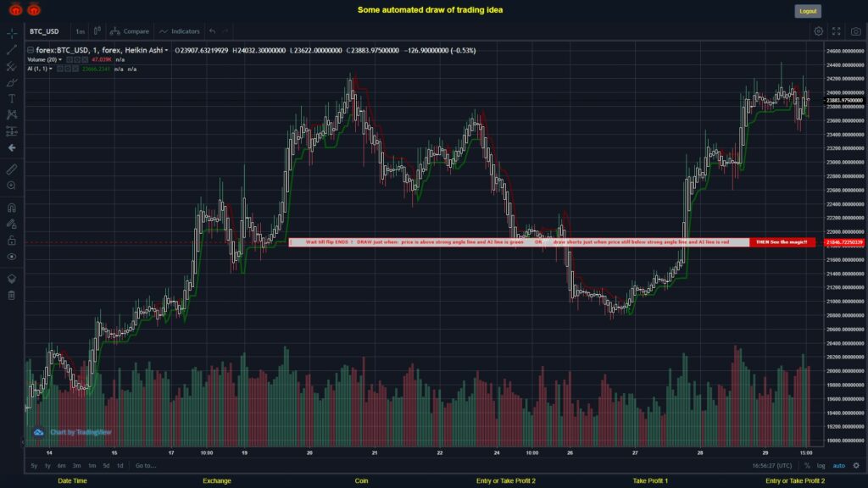Viewport: 868px width, 488px height.
Task: Click the second red logo icon top-left
Action: pos(34,9)
